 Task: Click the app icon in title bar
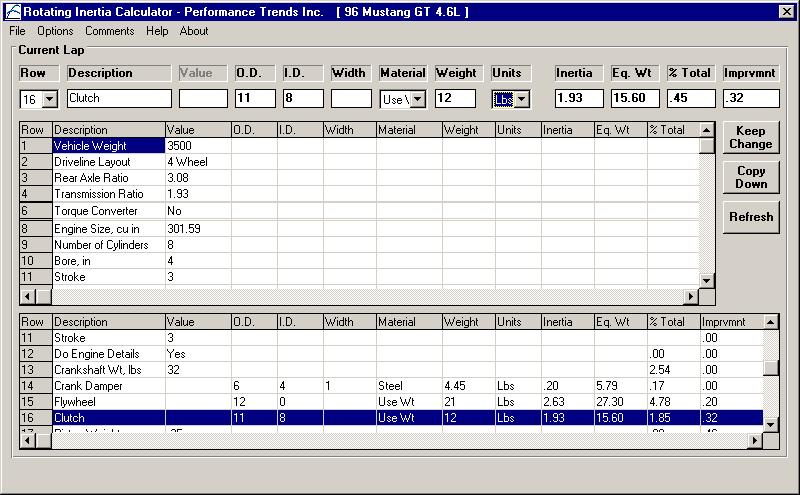(x=13, y=11)
